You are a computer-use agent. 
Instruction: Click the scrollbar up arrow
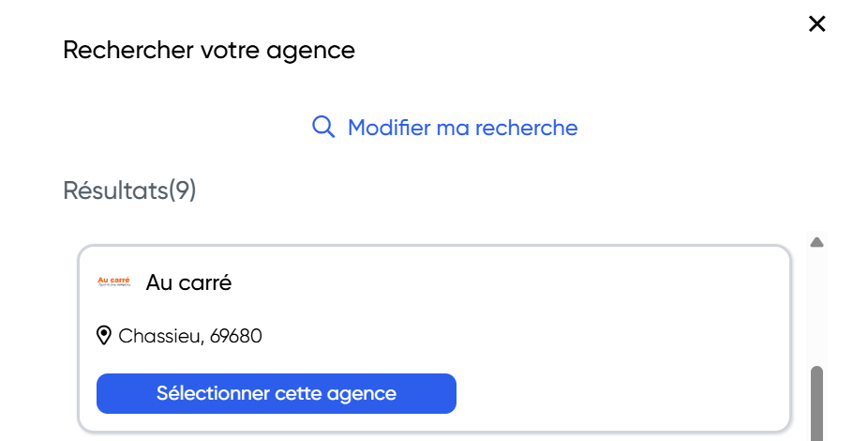[x=816, y=242]
